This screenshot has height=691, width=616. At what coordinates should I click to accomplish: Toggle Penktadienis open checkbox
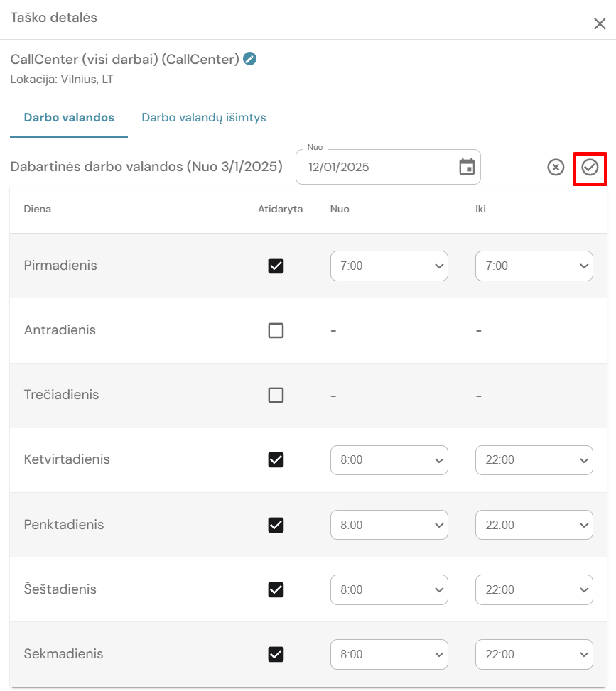276,525
